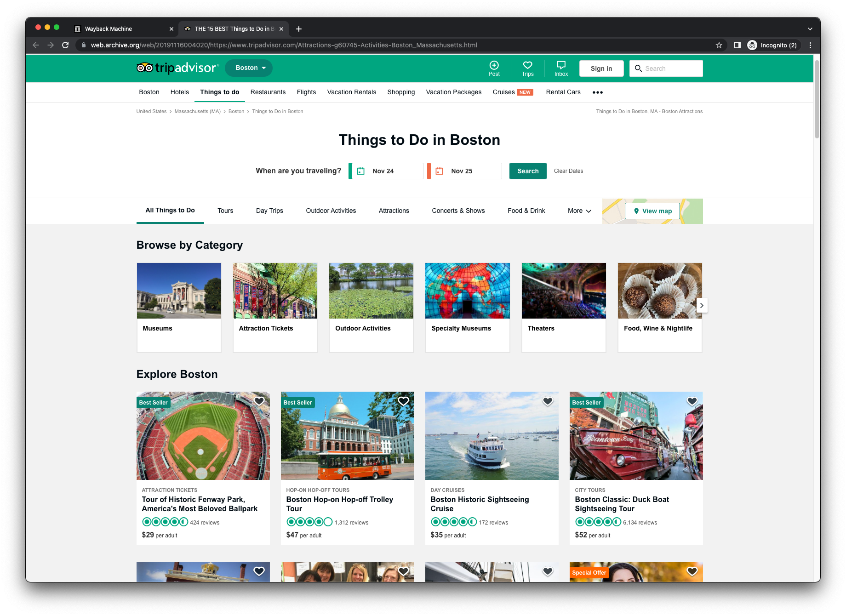Click the search magnifier in the header

pos(638,68)
